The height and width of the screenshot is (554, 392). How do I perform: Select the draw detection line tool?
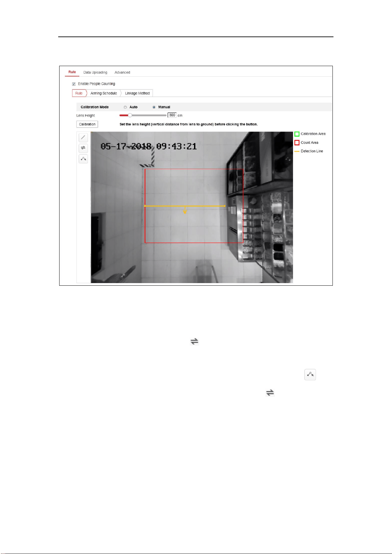83,137
